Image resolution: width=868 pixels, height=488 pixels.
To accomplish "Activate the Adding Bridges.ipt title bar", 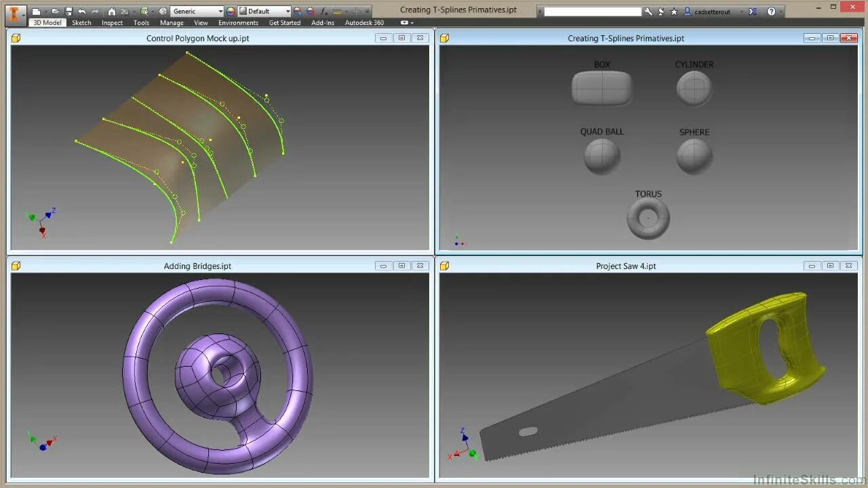I will [x=197, y=266].
